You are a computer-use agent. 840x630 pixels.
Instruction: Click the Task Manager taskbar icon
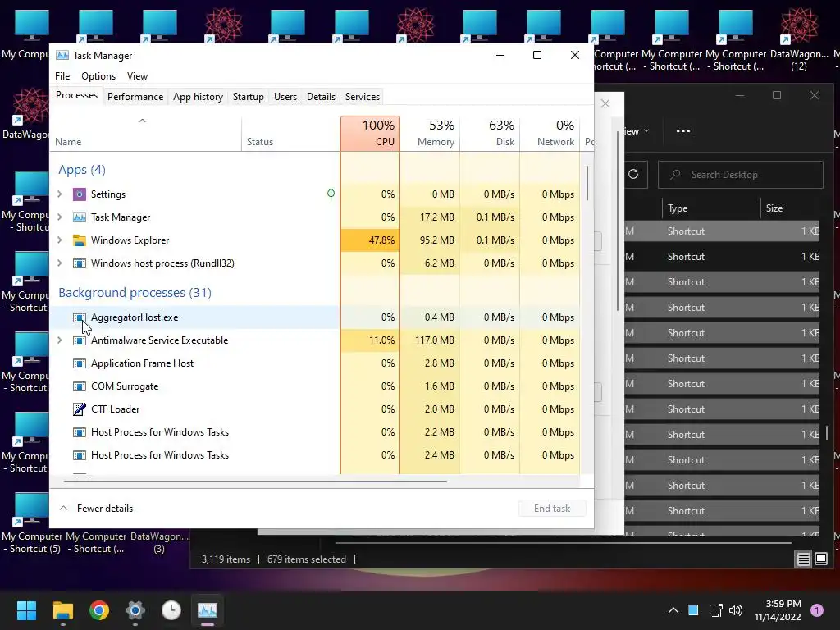click(x=208, y=610)
